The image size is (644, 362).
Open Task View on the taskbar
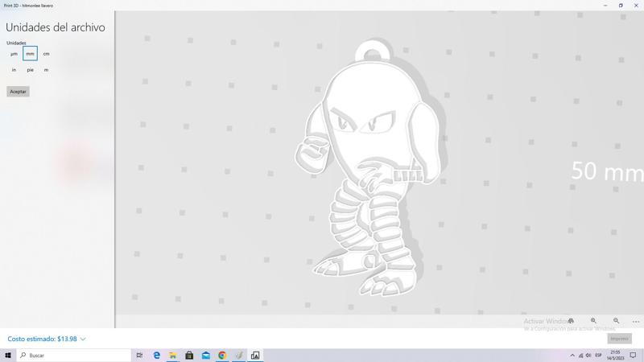[x=139, y=356]
